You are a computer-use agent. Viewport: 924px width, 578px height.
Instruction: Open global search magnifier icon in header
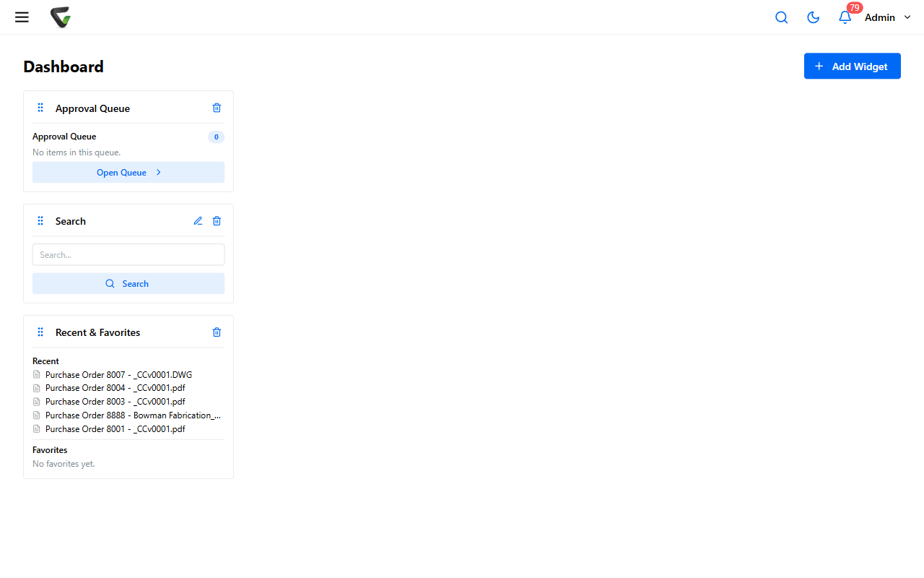(781, 17)
